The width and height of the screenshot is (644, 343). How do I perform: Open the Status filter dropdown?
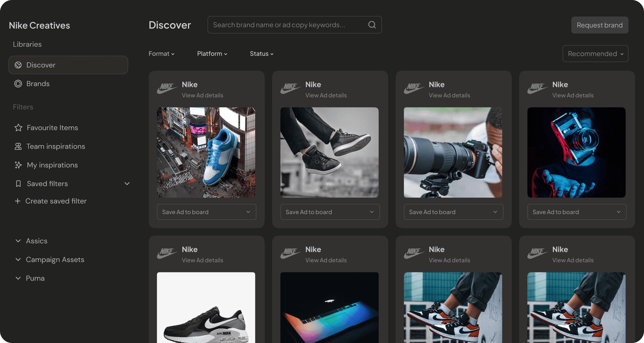point(262,54)
